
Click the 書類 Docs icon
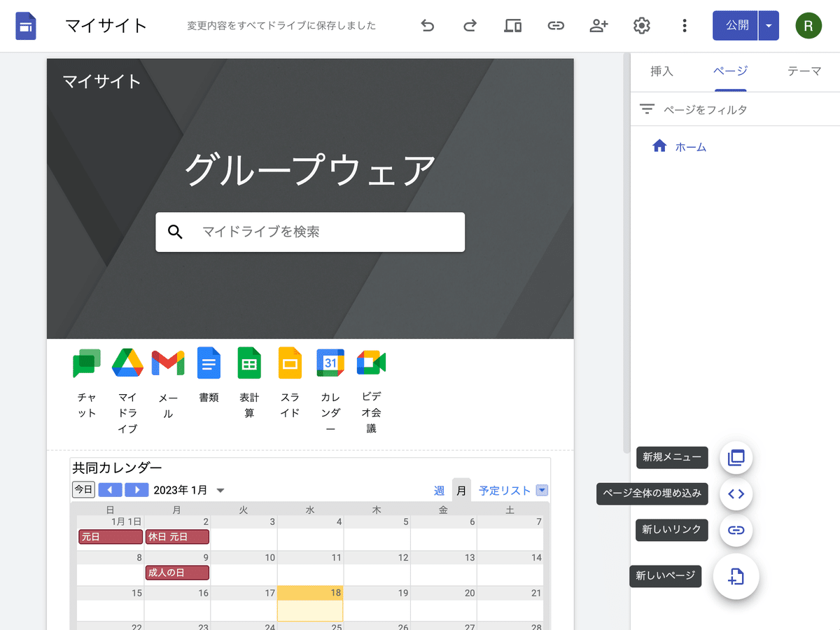point(209,363)
